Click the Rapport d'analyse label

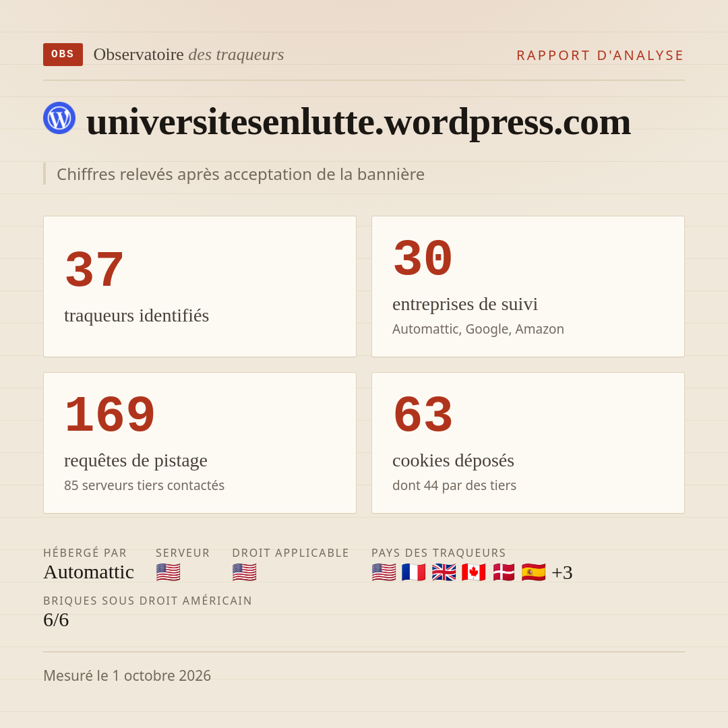point(601,55)
